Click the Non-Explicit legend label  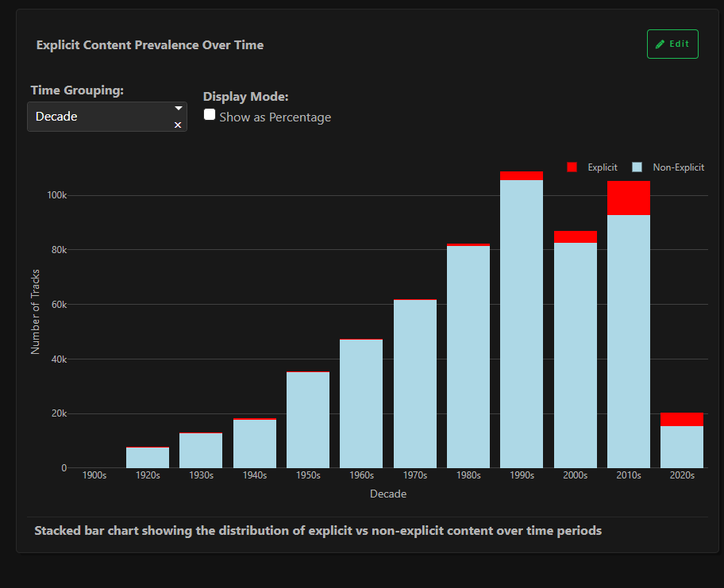(x=678, y=167)
